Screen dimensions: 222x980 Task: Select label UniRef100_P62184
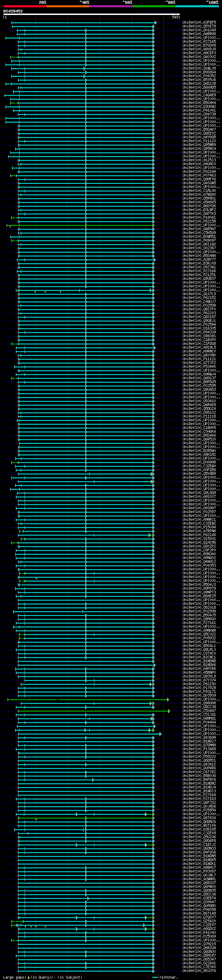click(199, 172)
